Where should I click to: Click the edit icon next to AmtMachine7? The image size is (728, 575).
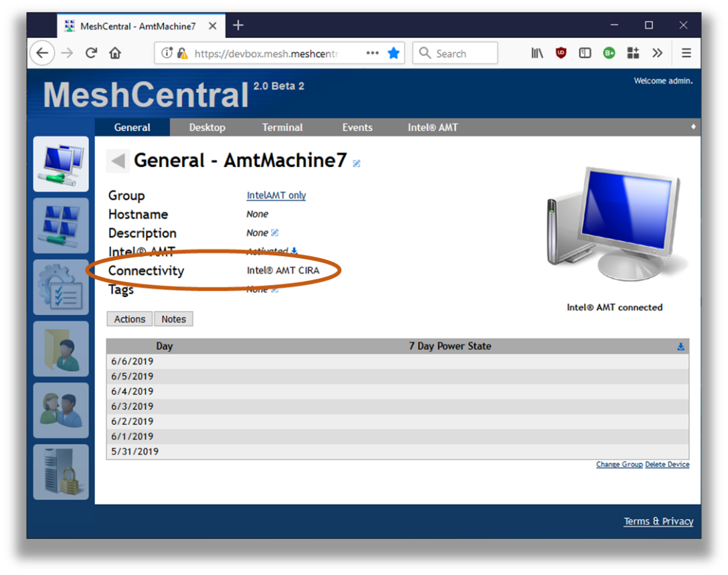(x=357, y=163)
